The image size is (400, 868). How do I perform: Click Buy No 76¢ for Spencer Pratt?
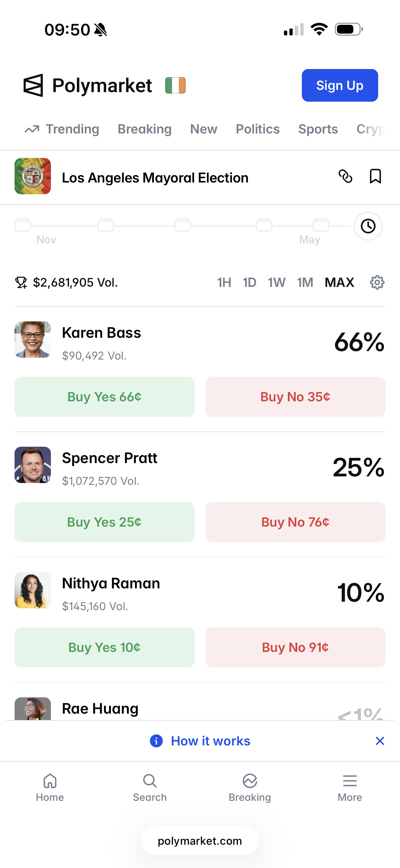click(295, 522)
